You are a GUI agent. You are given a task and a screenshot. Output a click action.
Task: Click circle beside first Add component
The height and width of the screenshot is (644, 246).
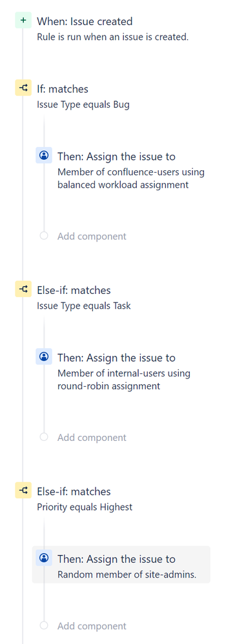[44, 236]
